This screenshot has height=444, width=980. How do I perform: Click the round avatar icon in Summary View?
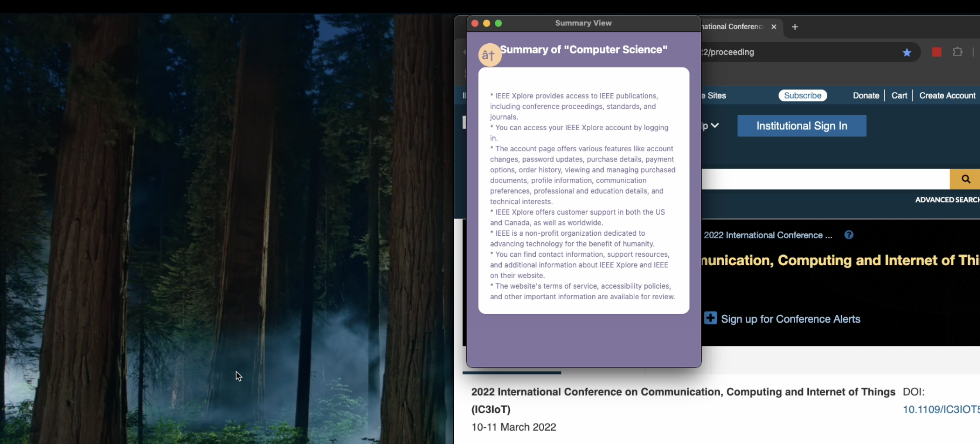(489, 55)
